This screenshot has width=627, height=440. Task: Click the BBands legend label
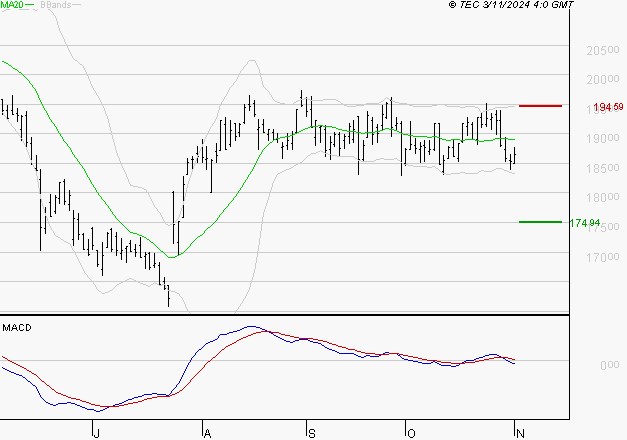click(x=54, y=5)
